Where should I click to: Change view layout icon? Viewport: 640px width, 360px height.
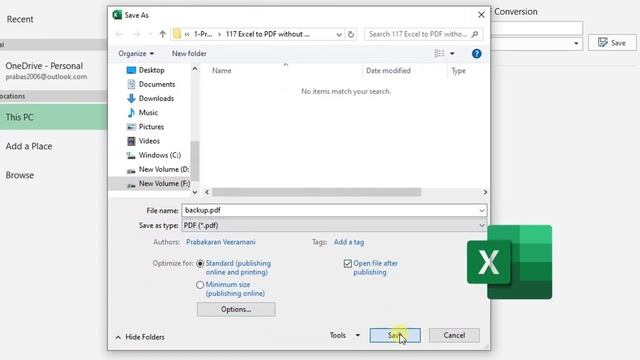tap(439, 53)
